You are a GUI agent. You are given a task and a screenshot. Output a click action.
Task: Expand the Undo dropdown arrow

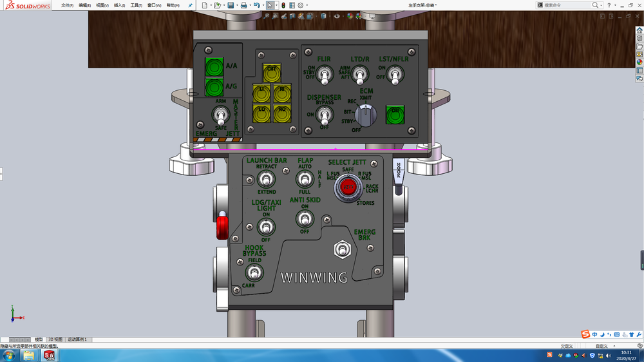click(263, 5)
